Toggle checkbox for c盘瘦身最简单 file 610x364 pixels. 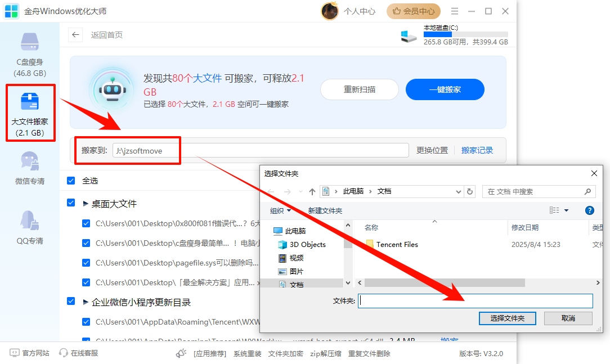pos(86,243)
